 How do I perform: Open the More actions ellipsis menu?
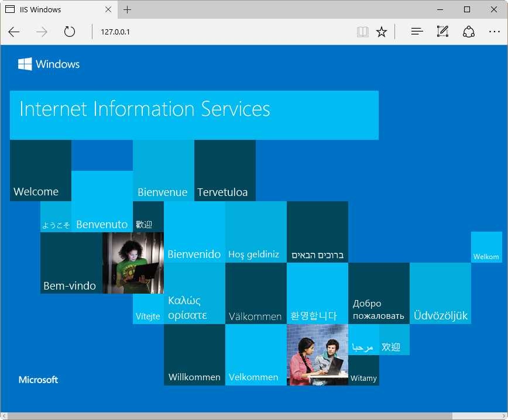[x=495, y=32]
